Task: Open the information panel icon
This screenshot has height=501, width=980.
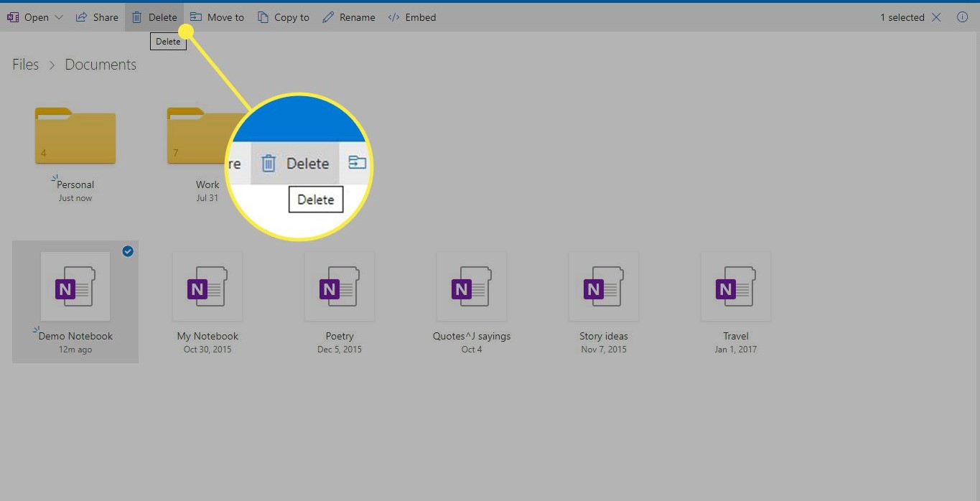Action: coord(962,17)
